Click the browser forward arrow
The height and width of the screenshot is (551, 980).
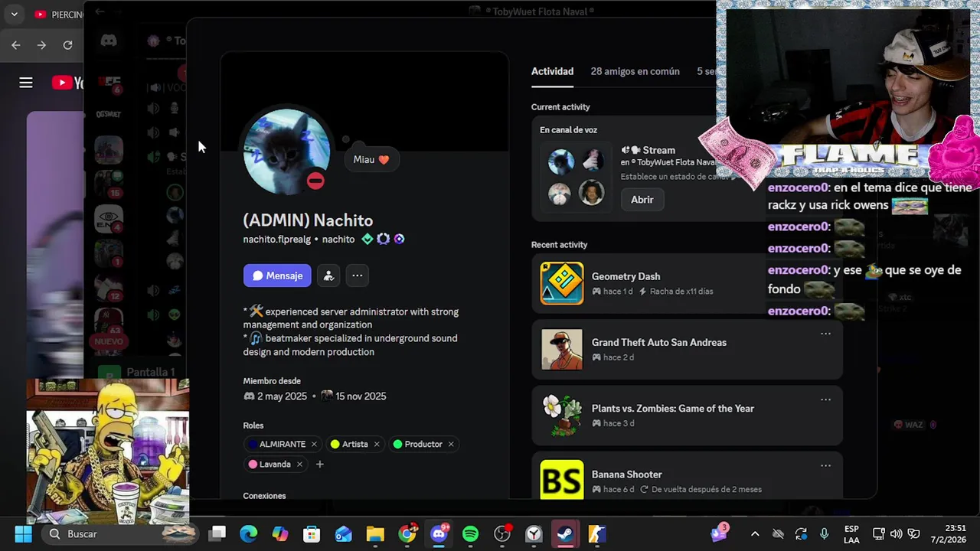pyautogui.click(x=42, y=45)
